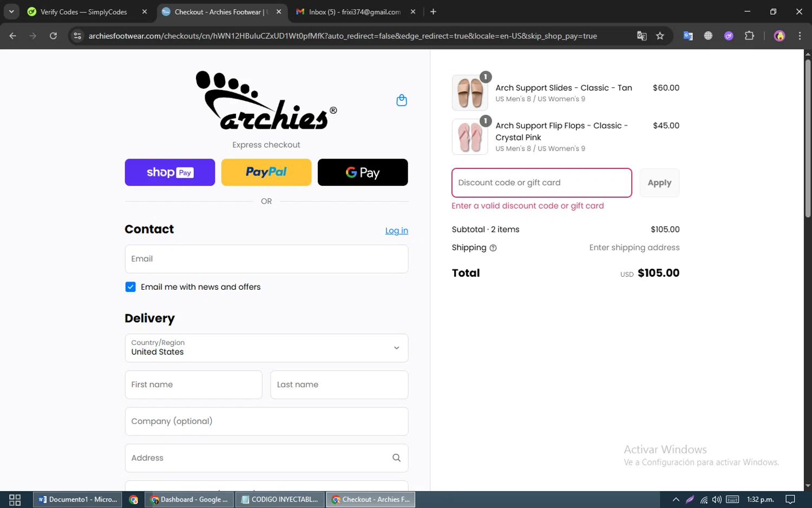Pay with Shop Pay button
This screenshot has width=812, height=508.
coord(170,172)
